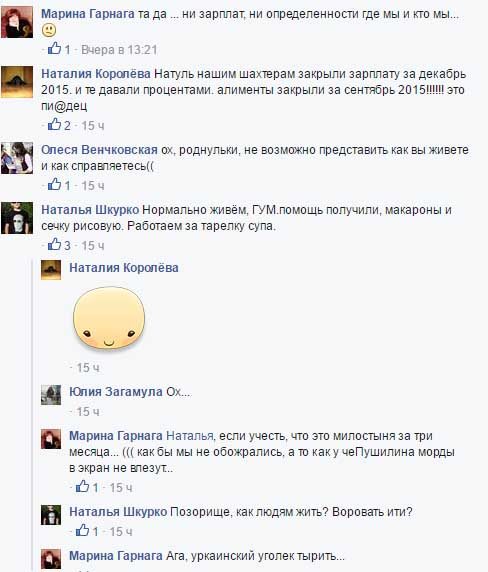Click mentioned name Наталья in Марина's reply
This screenshot has width=488, height=572.
click(190, 436)
